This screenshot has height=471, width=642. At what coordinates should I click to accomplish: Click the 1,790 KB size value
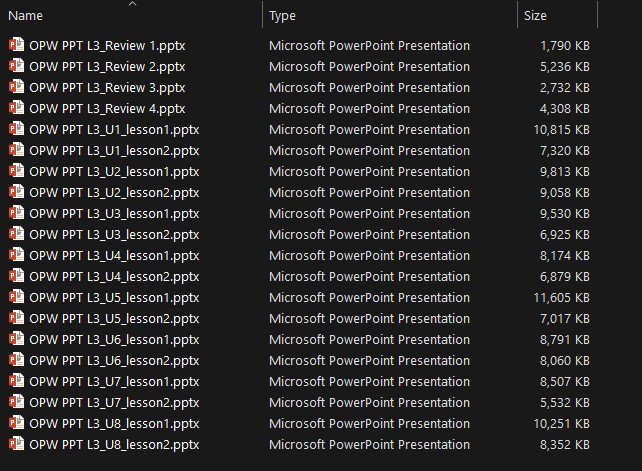pos(565,45)
